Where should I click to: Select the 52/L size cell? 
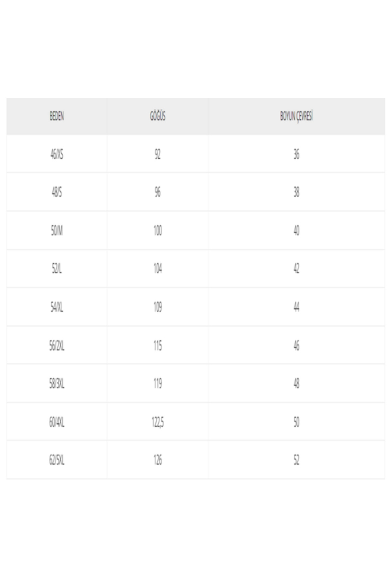57,269
